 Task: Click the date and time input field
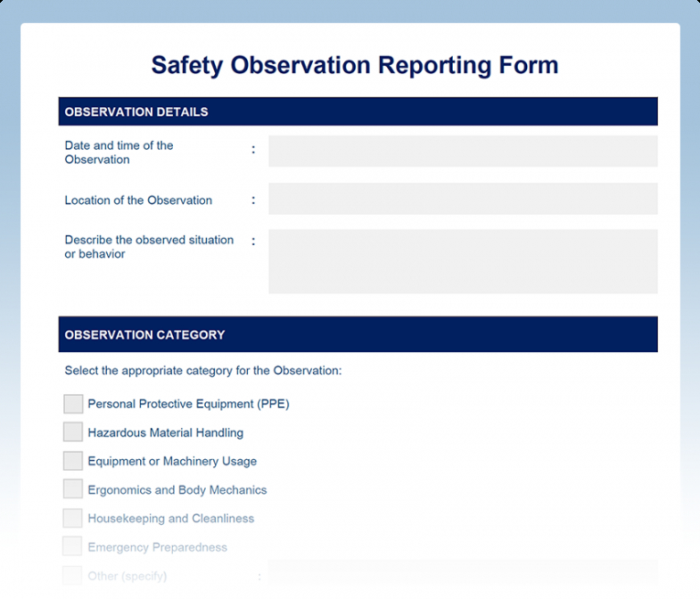(x=462, y=152)
